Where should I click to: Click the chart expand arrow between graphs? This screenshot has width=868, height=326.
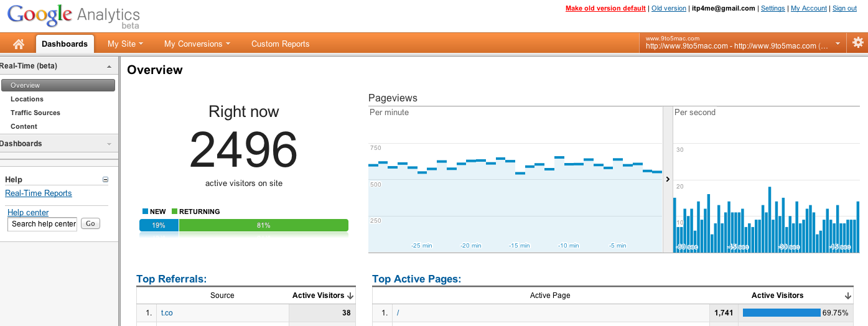[x=667, y=179]
